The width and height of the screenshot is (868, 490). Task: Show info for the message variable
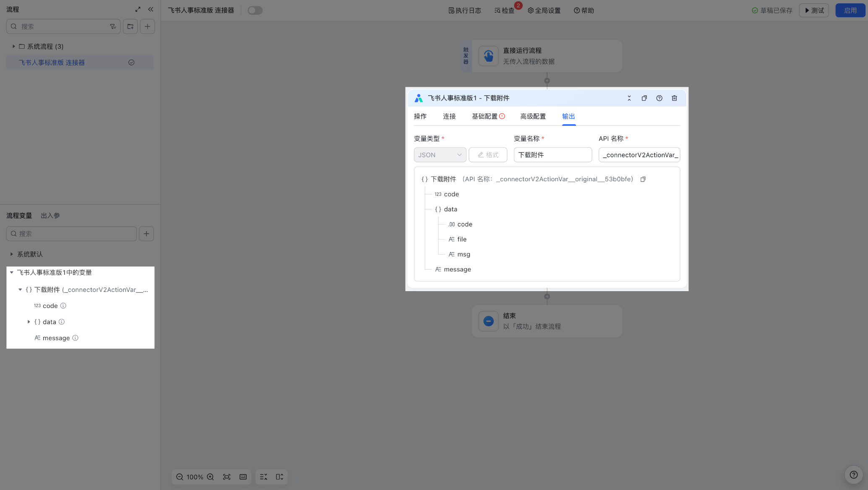point(76,338)
